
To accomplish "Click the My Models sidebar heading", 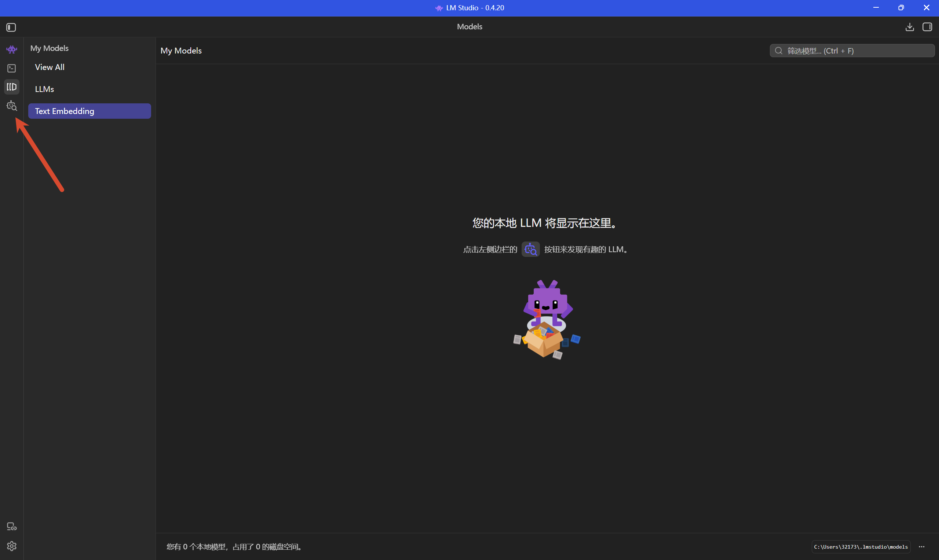I will point(50,48).
